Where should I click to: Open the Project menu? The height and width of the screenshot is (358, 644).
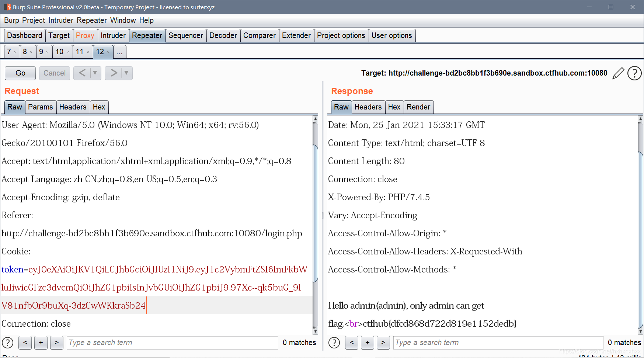coord(34,20)
